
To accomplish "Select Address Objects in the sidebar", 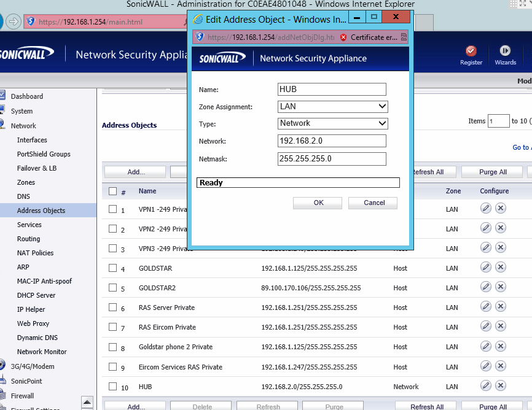I will coord(41,211).
